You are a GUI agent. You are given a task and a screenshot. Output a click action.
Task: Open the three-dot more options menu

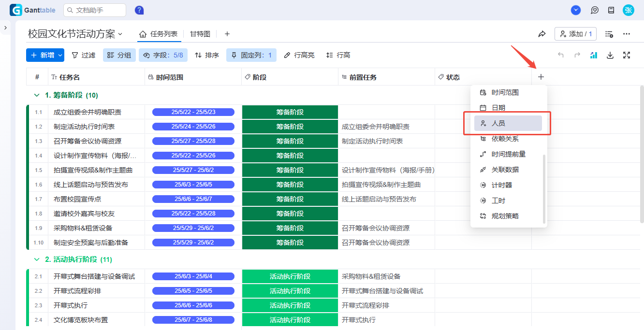pyautogui.click(x=627, y=34)
